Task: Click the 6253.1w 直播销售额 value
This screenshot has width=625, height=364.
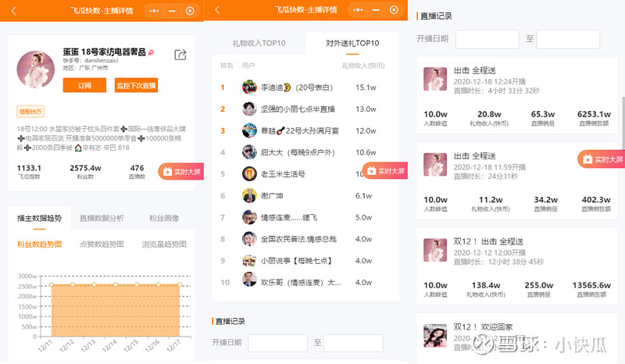Action: [594, 114]
